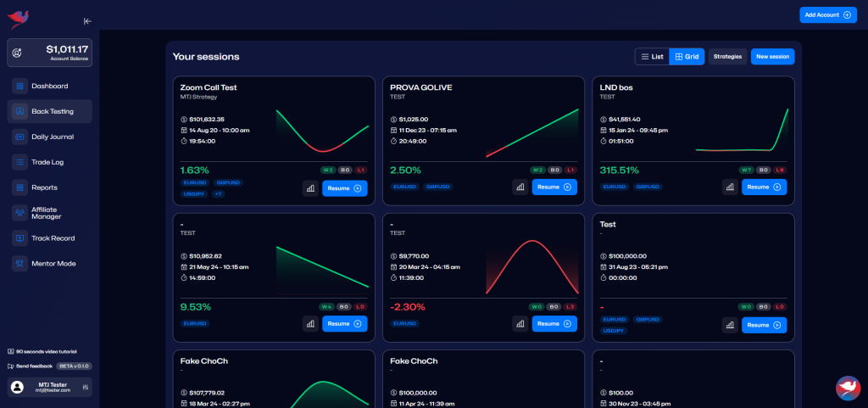Expand the MTJ Tester user profile menu

point(86,388)
